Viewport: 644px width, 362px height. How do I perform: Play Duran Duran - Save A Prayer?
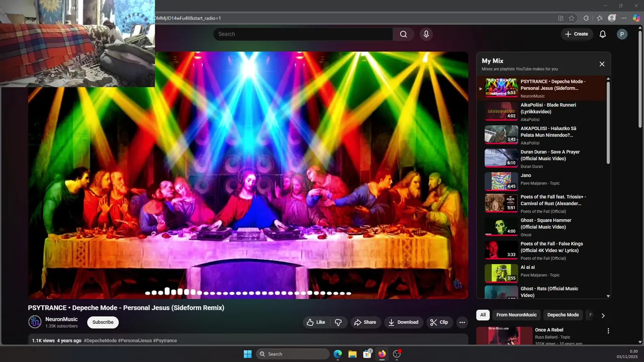point(542,158)
